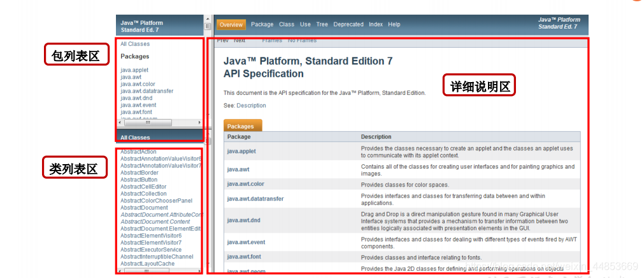Select java.awt.dnd in the left package list
This screenshot has width=644, height=278.
pyautogui.click(x=136, y=98)
